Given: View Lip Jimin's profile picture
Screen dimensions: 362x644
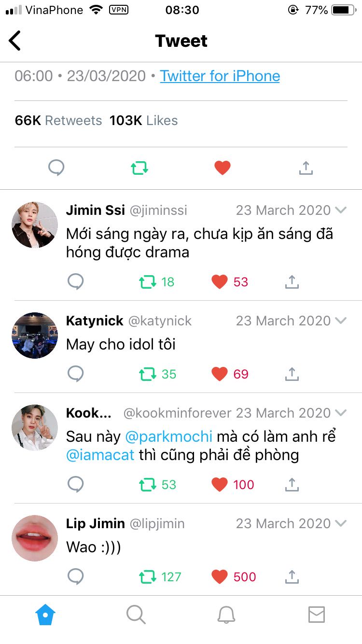Looking at the screenshot, I should click(x=35, y=538).
